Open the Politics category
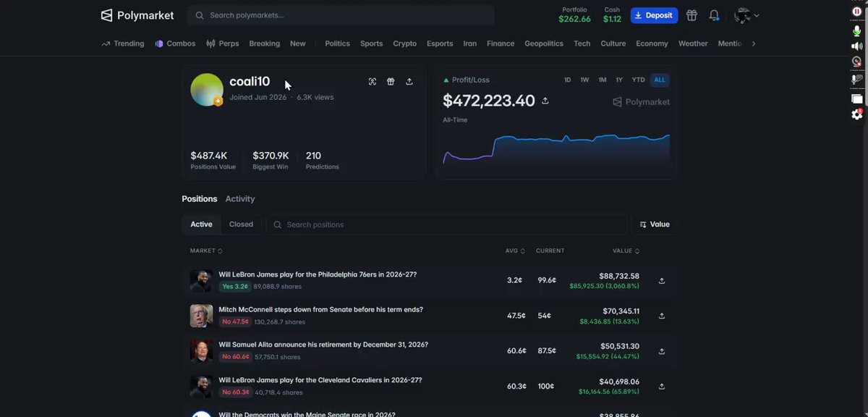Image resolution: width=868 pixels, height=417 pixels. (337, 43)
